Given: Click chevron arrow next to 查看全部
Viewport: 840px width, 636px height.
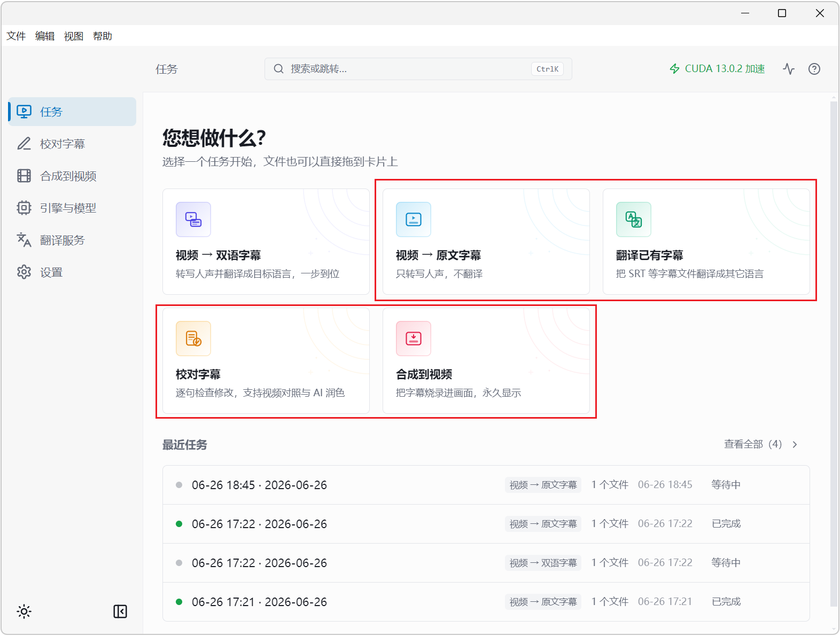Looking at the screenshot, I should 795,444.
